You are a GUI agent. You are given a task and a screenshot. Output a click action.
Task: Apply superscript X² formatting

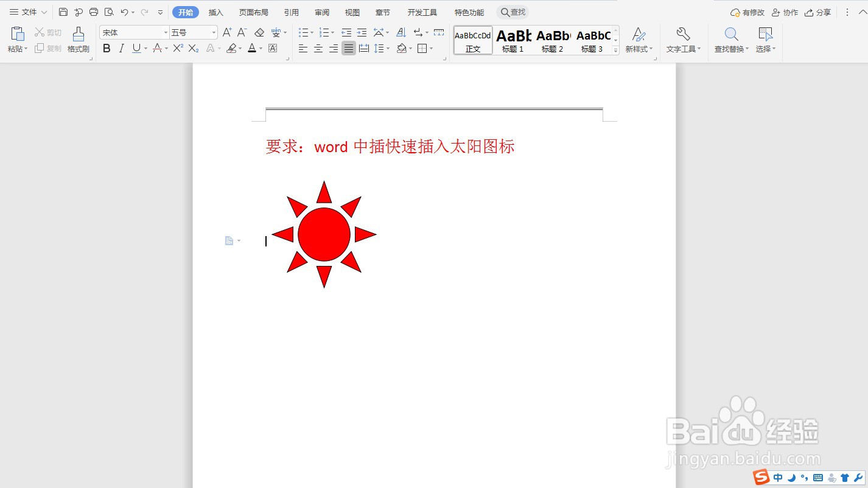tap(178, 48)
